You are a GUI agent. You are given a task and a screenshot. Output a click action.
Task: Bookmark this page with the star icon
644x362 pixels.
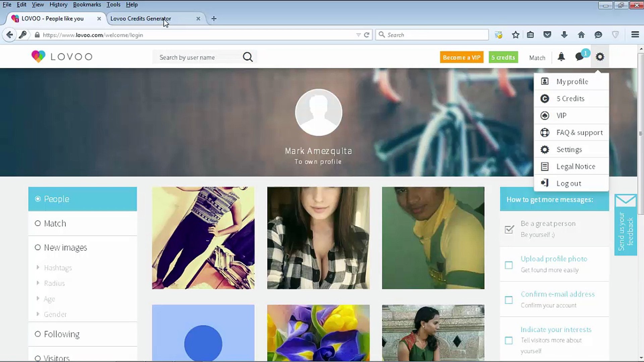[516, 35]
